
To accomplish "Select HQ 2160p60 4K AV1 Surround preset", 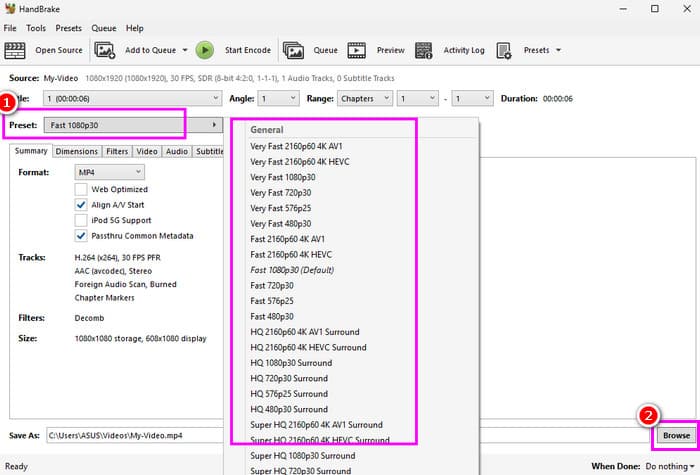I will (x=305, y=332).
